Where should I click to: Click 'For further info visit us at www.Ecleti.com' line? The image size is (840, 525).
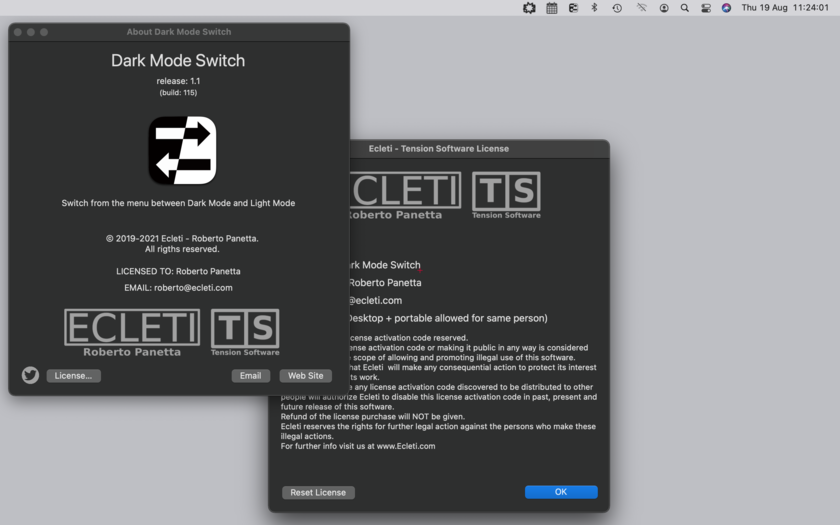click(x=358, y=446)
